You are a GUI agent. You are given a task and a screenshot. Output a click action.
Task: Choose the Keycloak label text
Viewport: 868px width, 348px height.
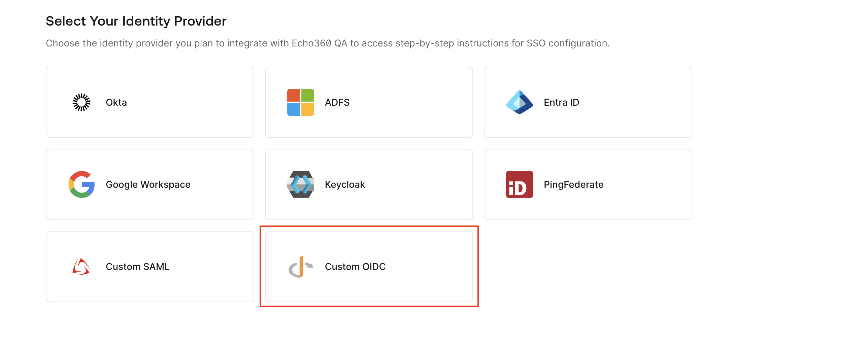coord(345,184)
